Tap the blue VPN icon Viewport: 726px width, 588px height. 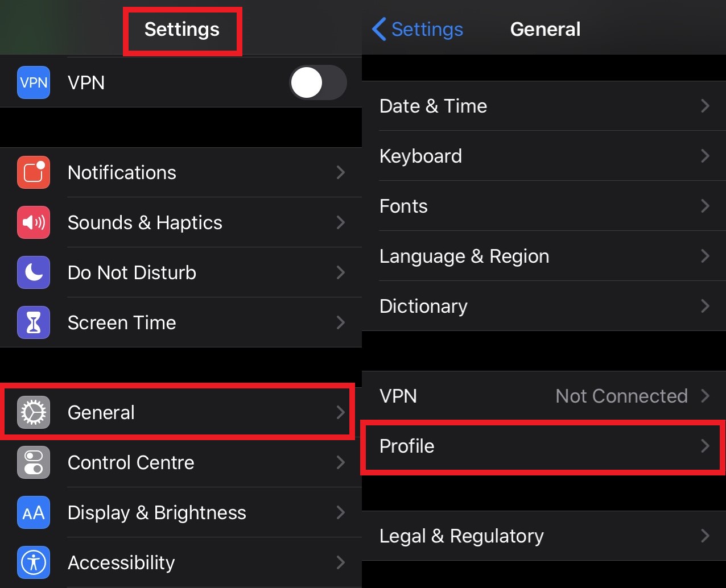[34, 82]
